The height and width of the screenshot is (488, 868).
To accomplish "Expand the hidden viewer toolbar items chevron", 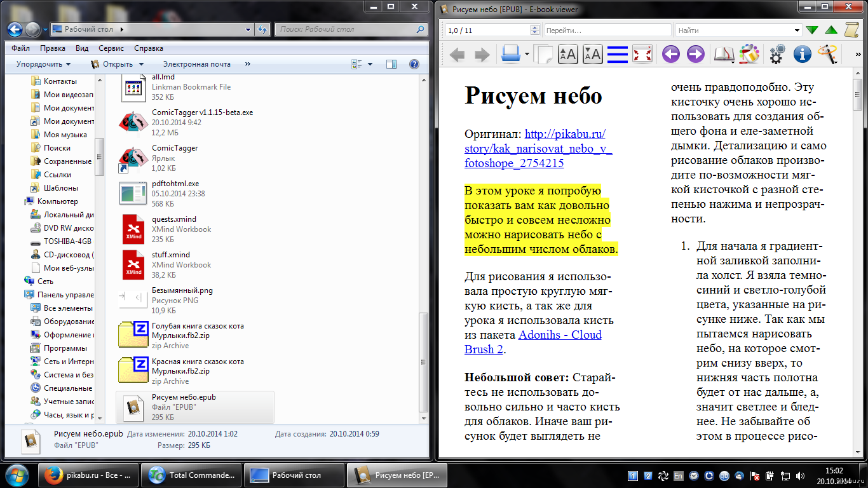I will pyautogui.click(x=858, y=55).
